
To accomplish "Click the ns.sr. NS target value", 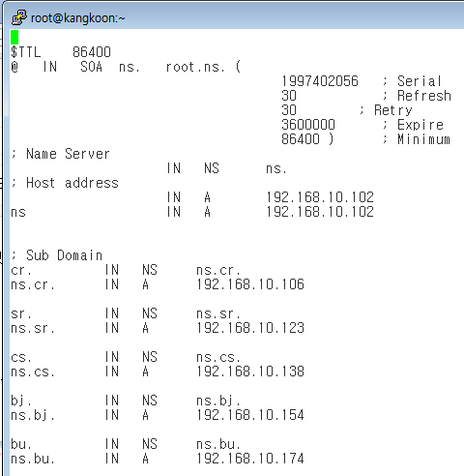I will click(218, 313).
